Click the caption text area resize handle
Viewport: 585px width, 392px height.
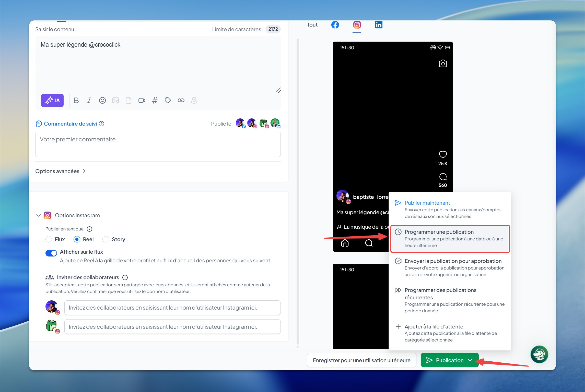278,90
